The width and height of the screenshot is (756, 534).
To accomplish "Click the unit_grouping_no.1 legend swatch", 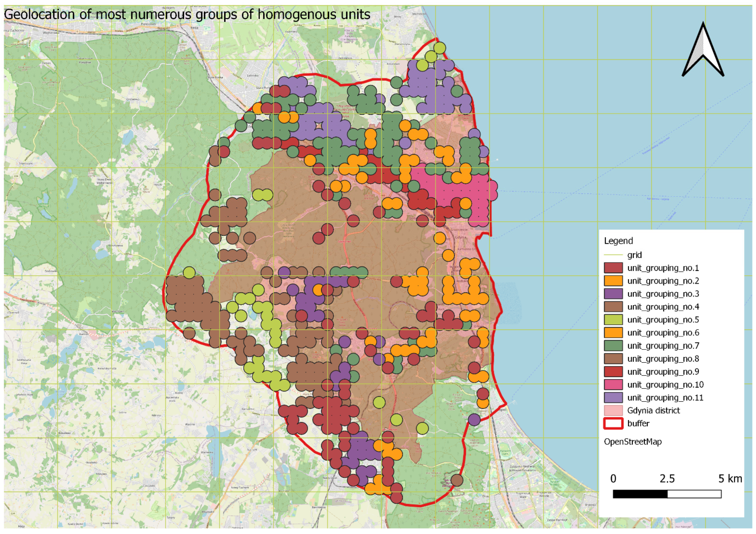I will [613, 268].
